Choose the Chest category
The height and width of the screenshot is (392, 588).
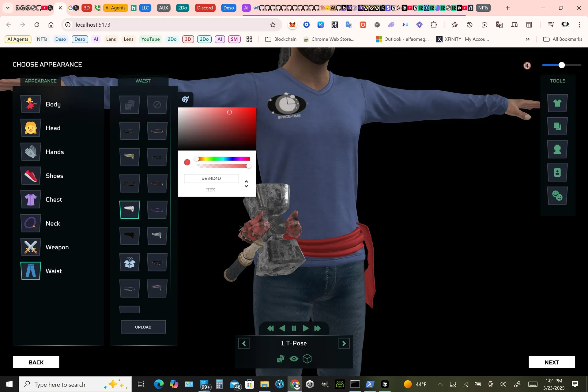tap(31, 199)
